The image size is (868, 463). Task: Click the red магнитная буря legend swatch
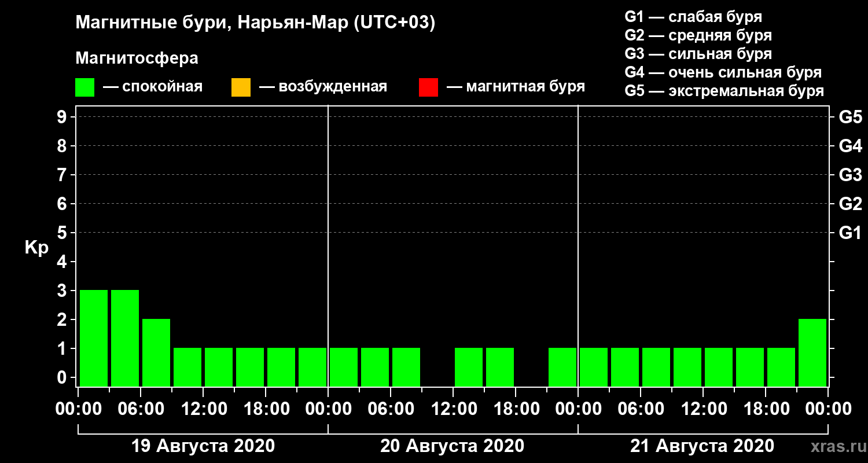(x=428, y=87)
